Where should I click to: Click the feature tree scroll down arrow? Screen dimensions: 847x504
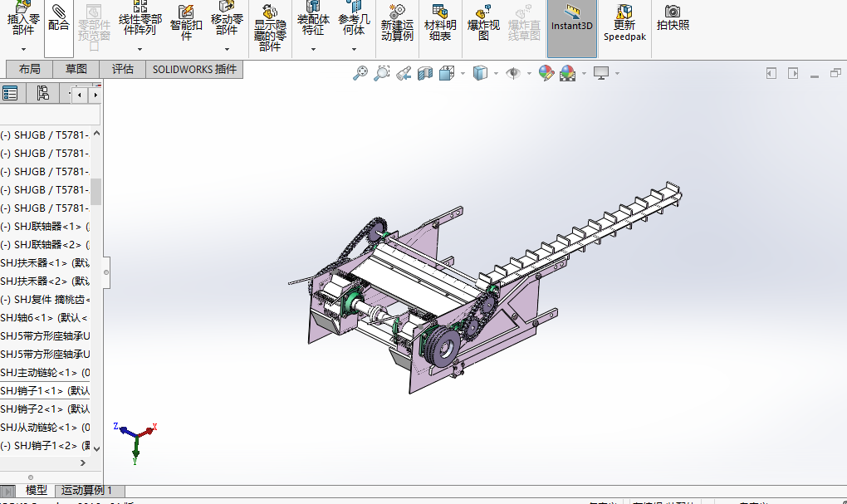pos(96,448)
